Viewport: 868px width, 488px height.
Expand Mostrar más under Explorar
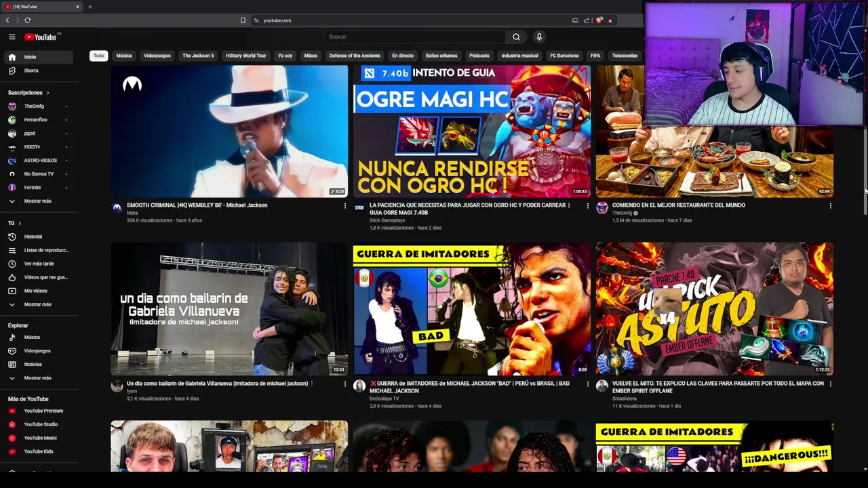(x=39, y=378)
